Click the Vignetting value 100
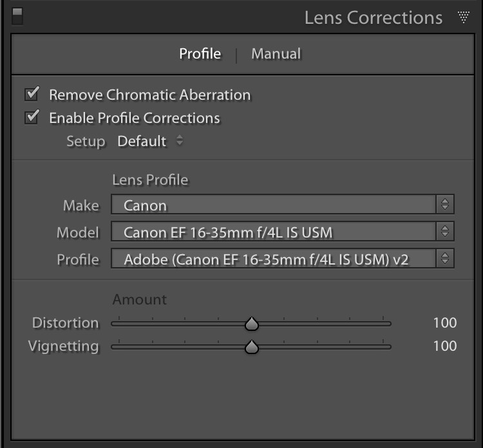The height and width of the screenshot is (448, 483). pyautogui.click(x=445, y=346)
